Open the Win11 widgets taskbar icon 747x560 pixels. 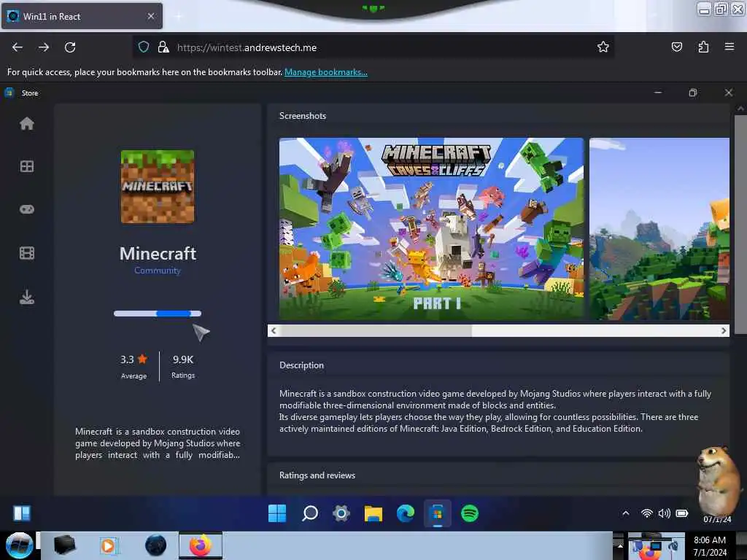tap(22, 513)
